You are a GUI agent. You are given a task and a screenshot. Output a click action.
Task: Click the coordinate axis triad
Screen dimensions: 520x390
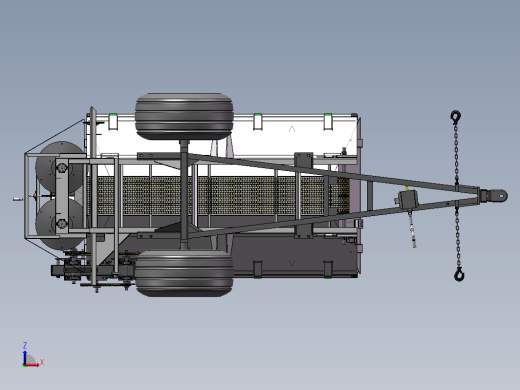tap(32, 356)
